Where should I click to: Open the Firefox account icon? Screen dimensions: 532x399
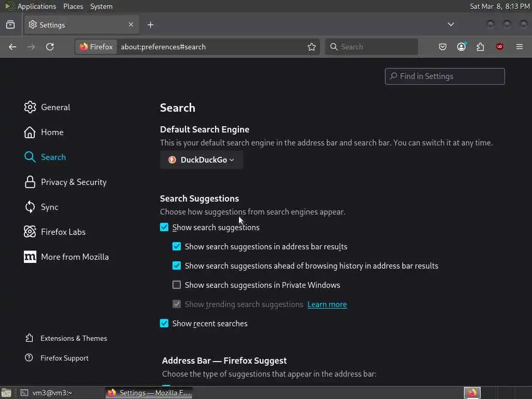click(x=461, y=47)
